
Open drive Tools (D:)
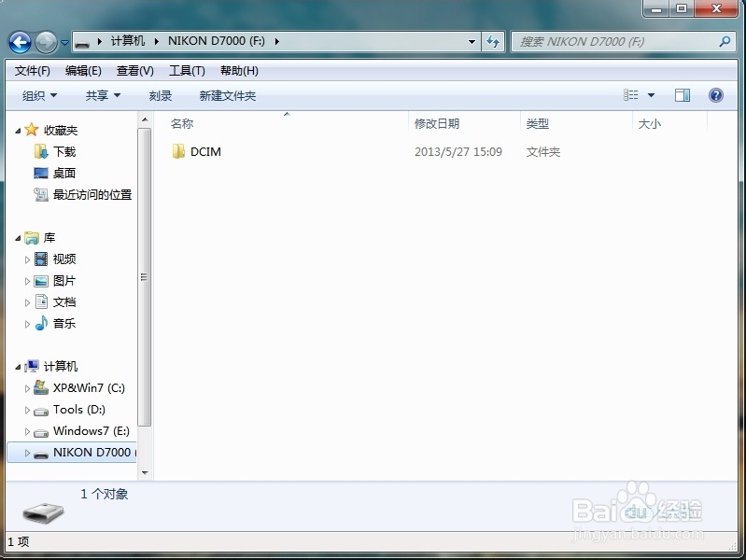pos(79,410)
